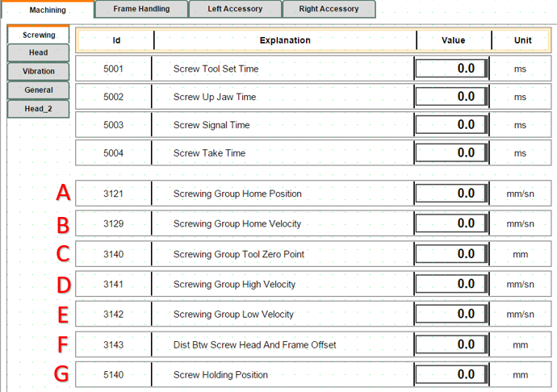This screenshot has width=557, height=392.
Task: Open the Head side tab
Action: [x=39, y=53]
